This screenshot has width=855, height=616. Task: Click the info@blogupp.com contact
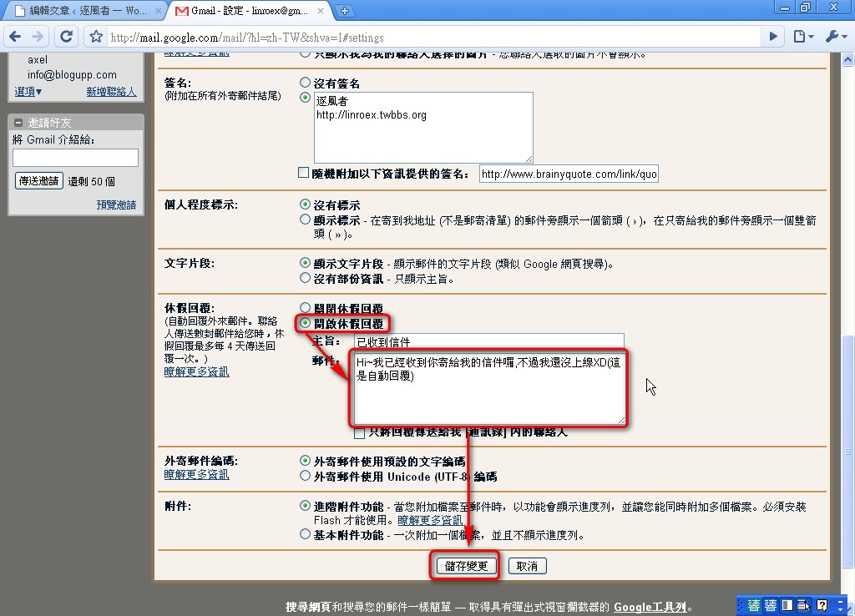[x=72, y=74]
